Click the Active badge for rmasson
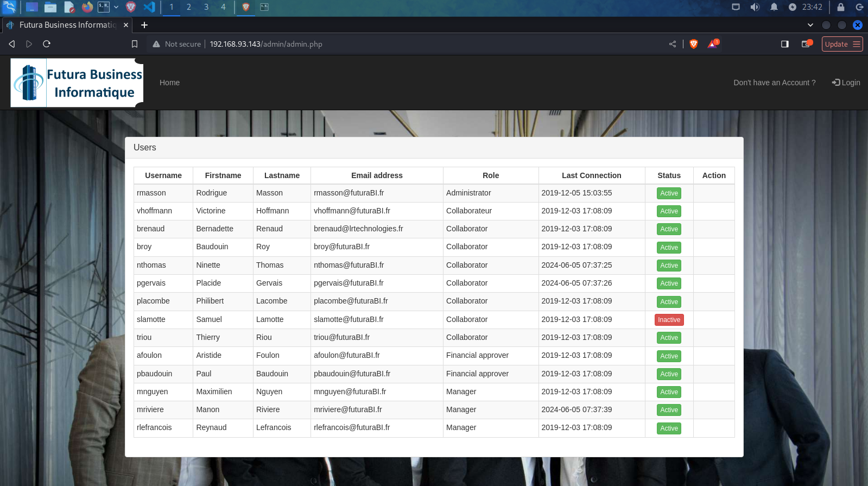This screenshot has height=486, width=868. coord(669,193)
